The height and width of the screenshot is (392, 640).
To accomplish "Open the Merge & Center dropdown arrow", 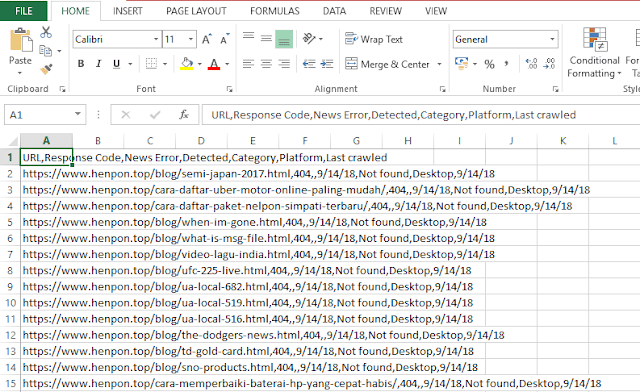I will (x=439, y=64).
